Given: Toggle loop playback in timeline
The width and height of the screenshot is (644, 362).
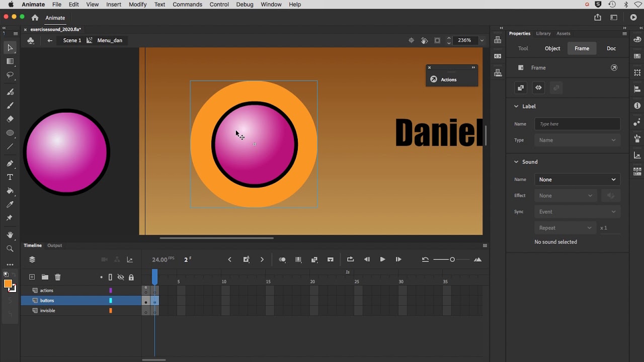Looking at the screenshot, I should pyautogui.click(x=351, y=259).
